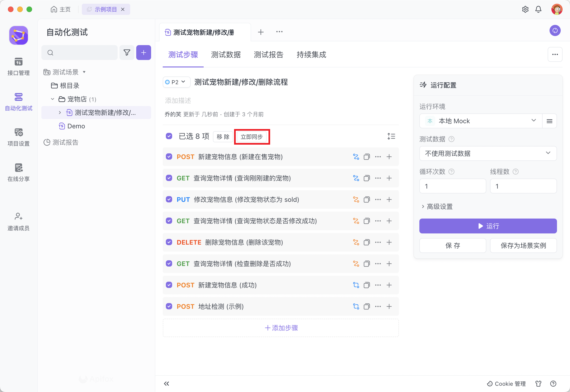This screenshot has height=392, width=570.
Task: Open the 不使用测试数据 dropdown
Action: click(488, 153)
